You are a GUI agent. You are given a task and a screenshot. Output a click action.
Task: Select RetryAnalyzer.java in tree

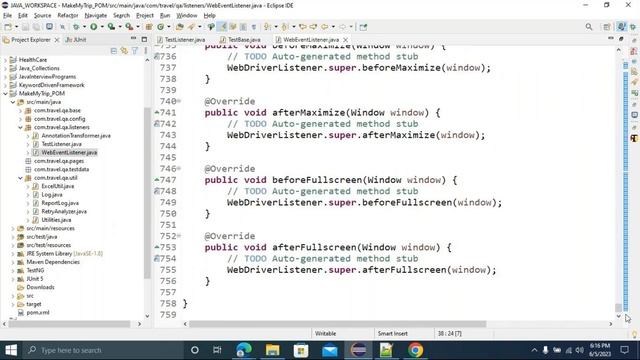pos(64,211)
